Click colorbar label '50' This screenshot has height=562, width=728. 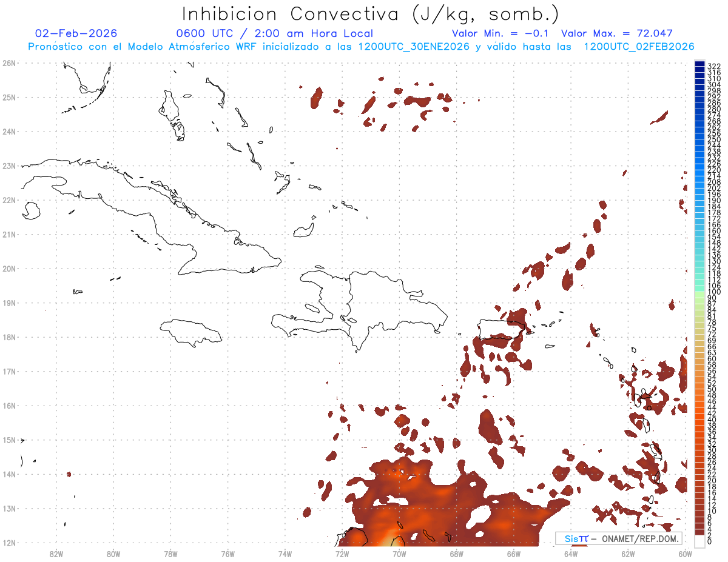tap(712, 390)
